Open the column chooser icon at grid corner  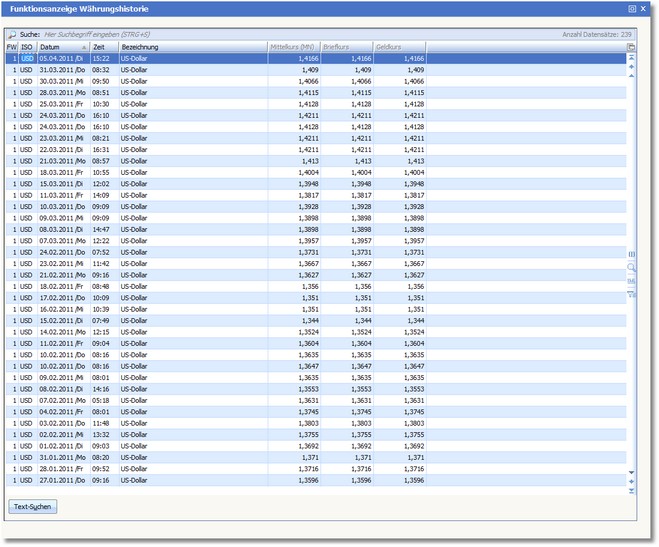(631, 47)
